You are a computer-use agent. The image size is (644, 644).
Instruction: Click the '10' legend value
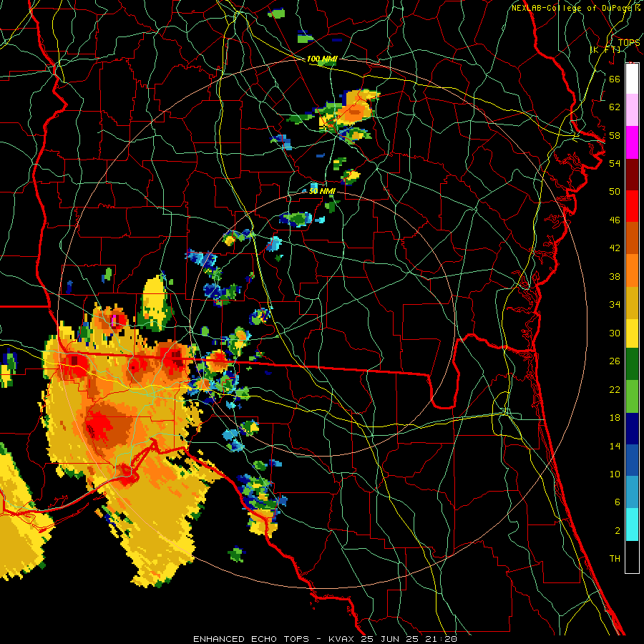[x=615, y=474]
